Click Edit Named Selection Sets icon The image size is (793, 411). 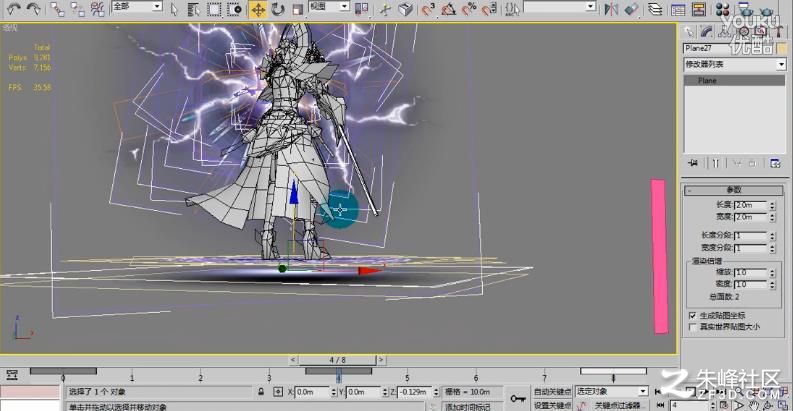512,9
